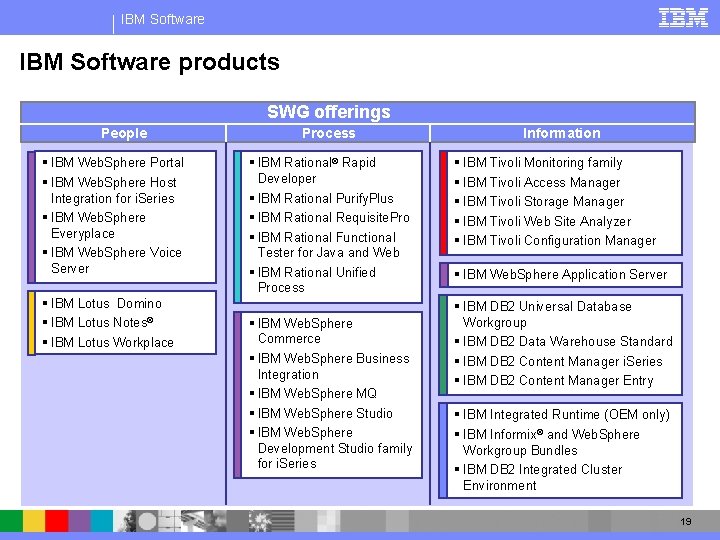This screenshot has width=720, height=540.
Task: Click the green square in footer strip
Action: click(x=11, y=521)
